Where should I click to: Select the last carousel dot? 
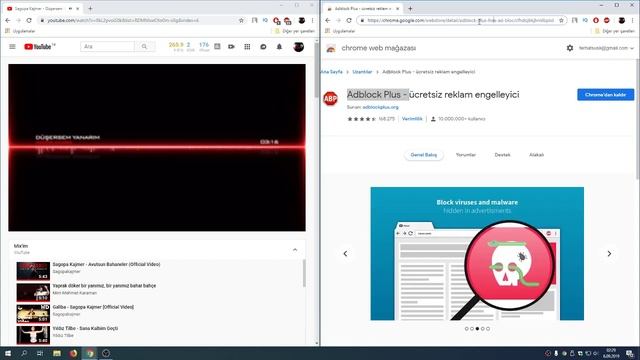point(488,329)
